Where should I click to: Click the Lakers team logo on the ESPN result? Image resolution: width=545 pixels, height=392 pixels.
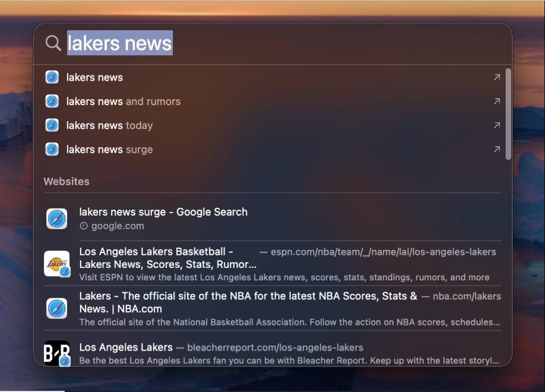[56, 264]
